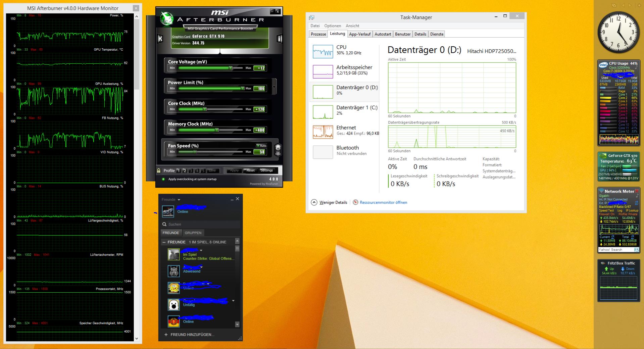Open the Freunde dropdown in Steam window title
644x349 pixels.
(x=179, y=200)
